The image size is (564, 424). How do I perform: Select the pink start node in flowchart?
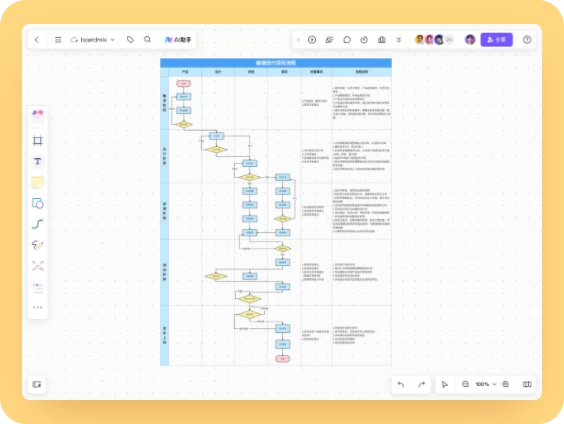[183, 83]
